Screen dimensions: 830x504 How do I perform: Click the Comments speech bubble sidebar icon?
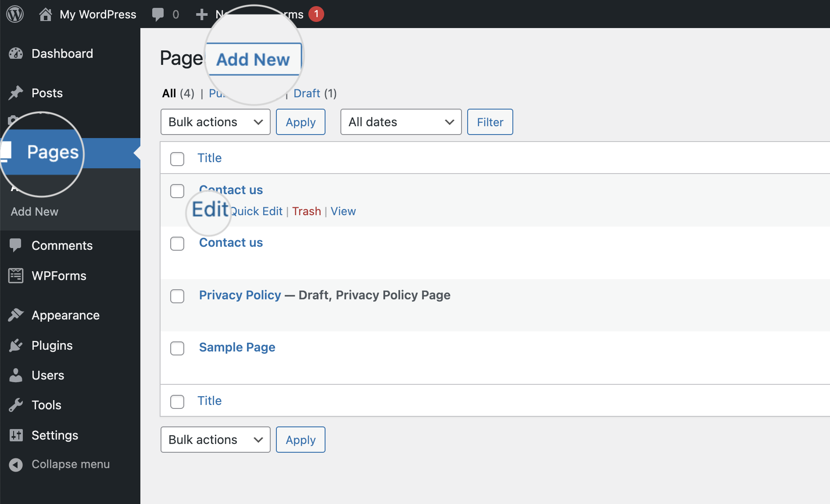pos(16,245)
